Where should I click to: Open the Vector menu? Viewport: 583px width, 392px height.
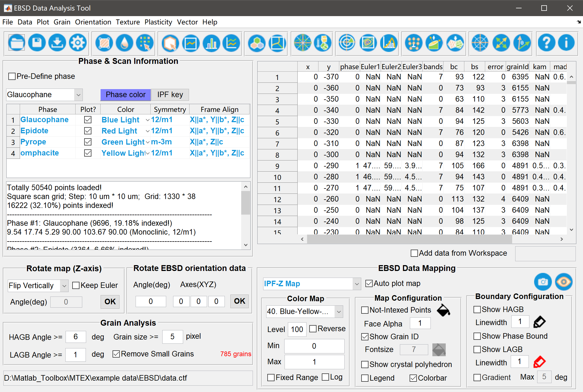188,22
